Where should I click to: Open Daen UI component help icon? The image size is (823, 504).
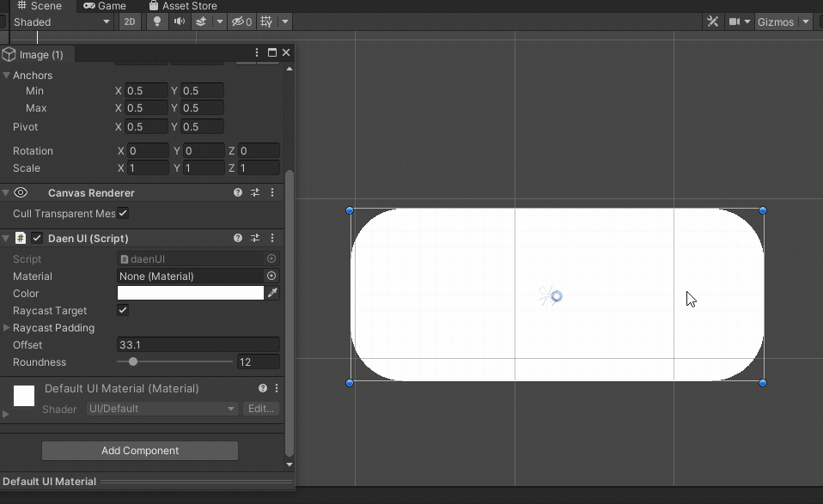238,239
